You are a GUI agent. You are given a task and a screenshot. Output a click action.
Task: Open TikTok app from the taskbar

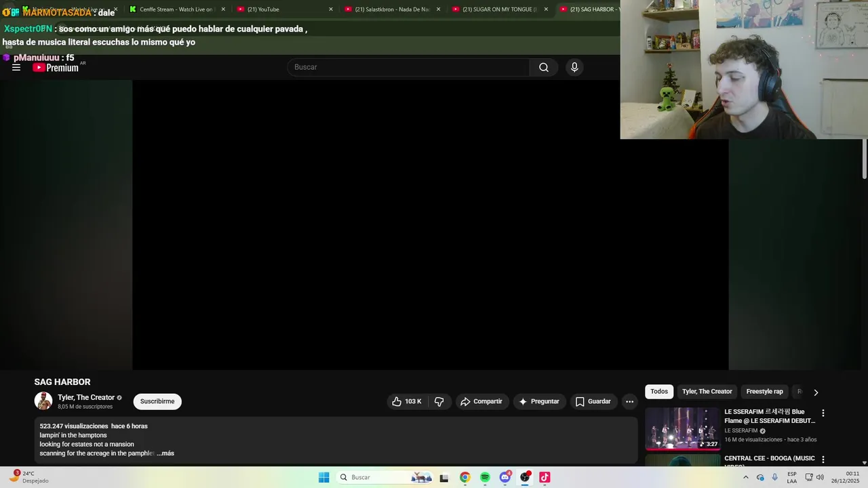545,477
